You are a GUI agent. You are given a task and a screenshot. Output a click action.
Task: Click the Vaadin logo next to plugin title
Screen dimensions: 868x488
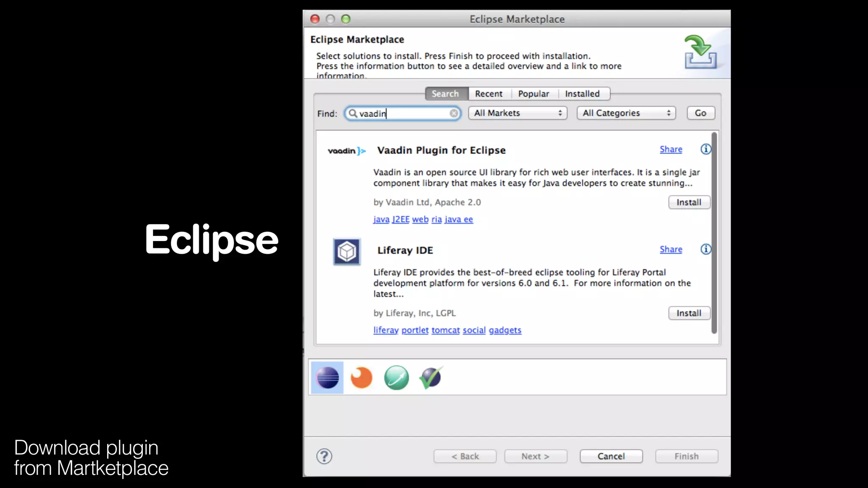(346, 151)
